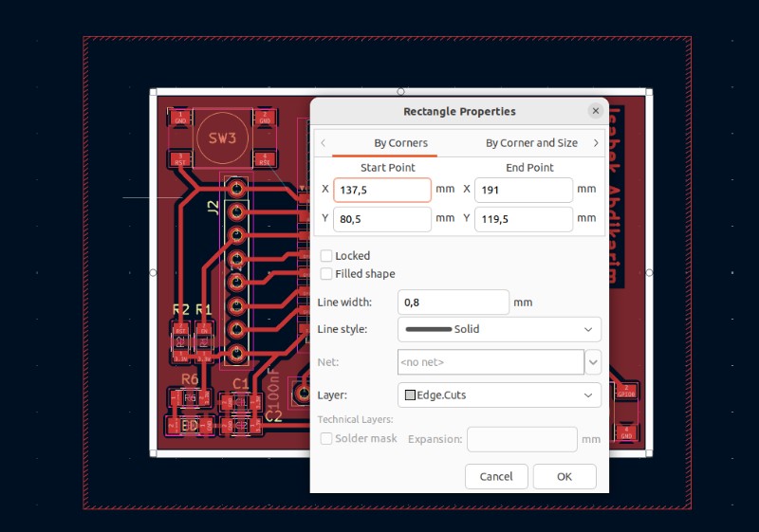
Task: Focus the Start Point Y field
Action: pyautogui.click(x=382, y=219)
